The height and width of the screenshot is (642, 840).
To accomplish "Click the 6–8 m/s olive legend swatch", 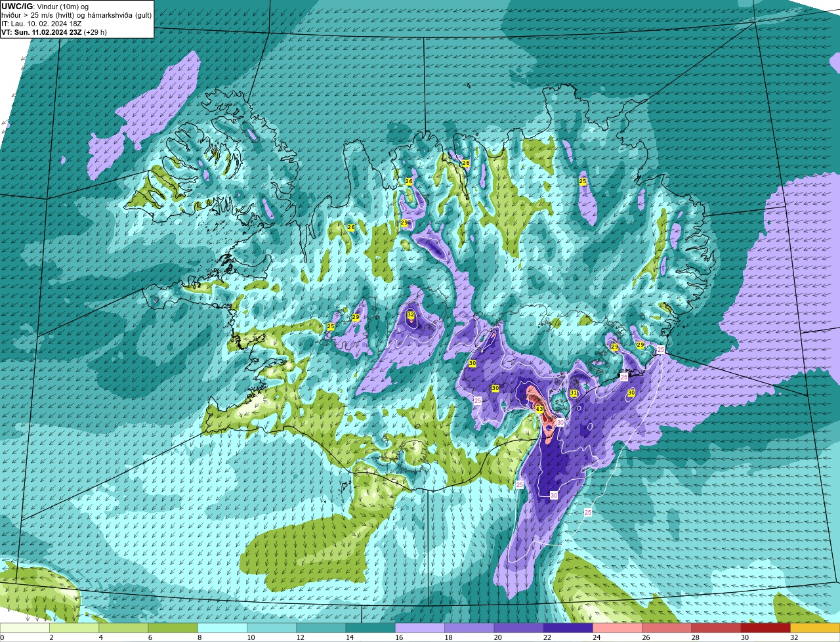I will (x=173, y=628).
